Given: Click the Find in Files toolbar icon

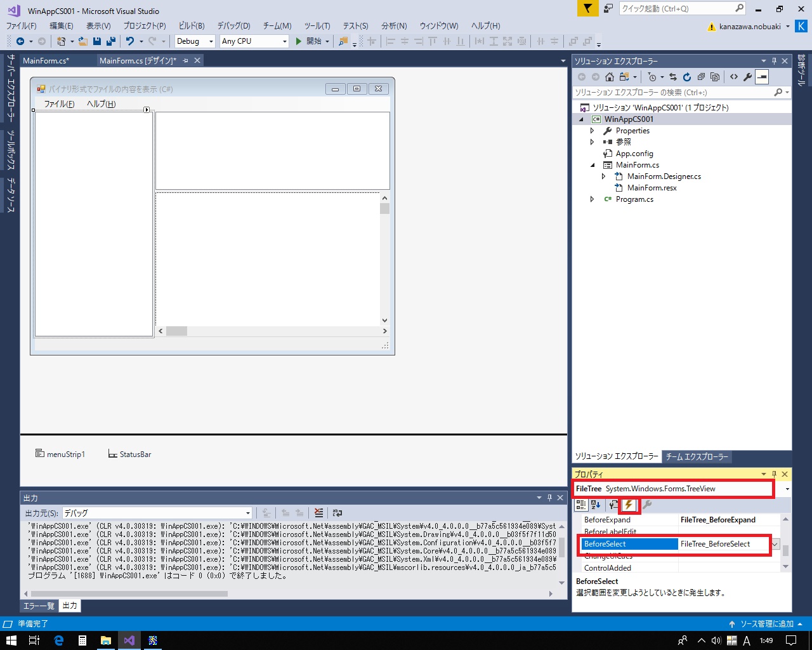Looking at the screenshot, I should pyautogui.click(x=343, y=41).
